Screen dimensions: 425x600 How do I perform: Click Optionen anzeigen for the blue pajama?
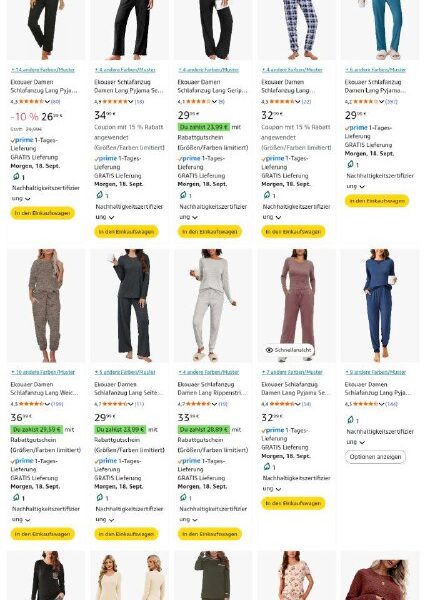(x=375, y=457)
